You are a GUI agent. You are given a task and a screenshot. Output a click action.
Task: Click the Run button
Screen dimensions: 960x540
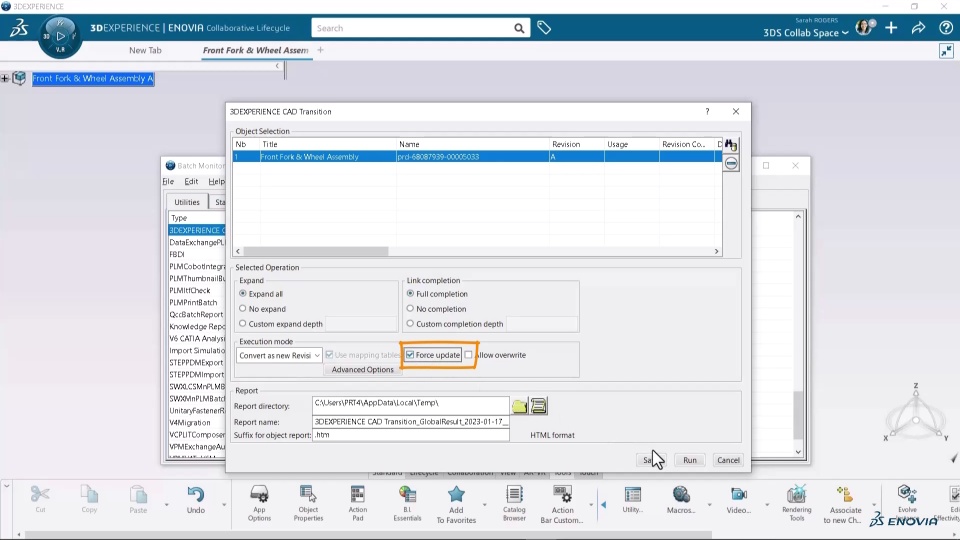[x=690, y=460]
